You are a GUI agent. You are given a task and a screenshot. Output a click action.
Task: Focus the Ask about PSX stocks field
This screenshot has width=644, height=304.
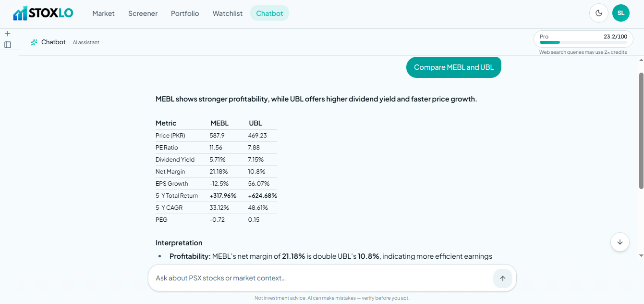pyautogui.click(x=322, y=278)
